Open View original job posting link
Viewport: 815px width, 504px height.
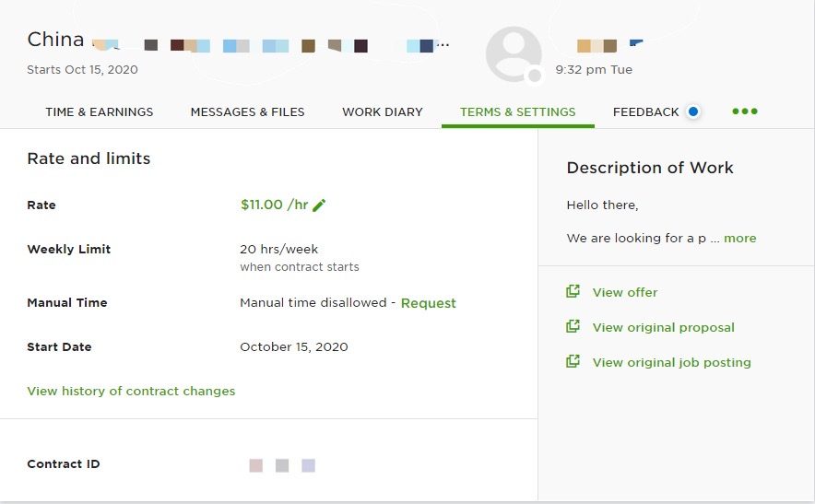tap(671, 362)
